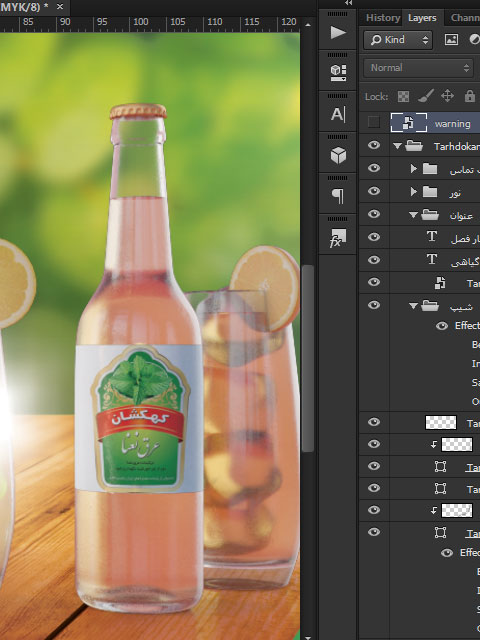Open the Actions panel play icon
This screenshot has width=480, height=640.
point(338,32)
